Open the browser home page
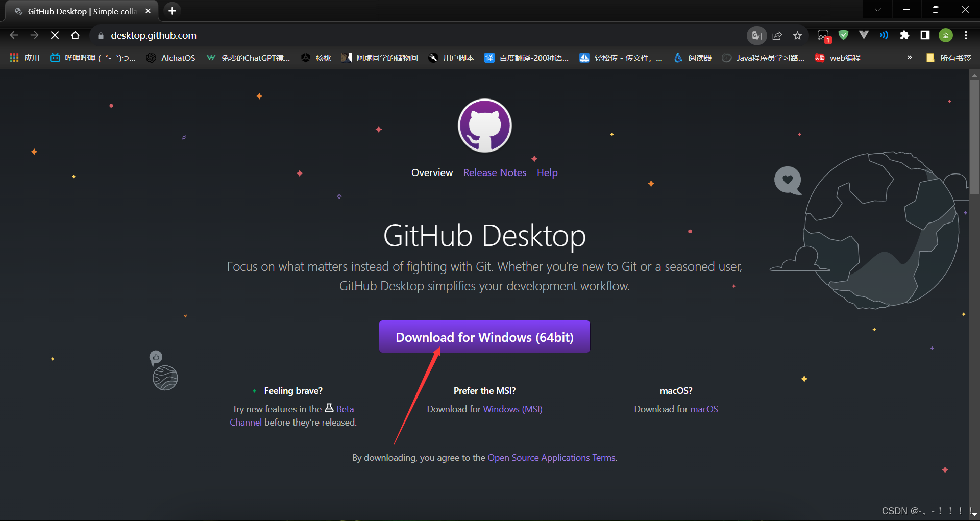 click(75, 35)
